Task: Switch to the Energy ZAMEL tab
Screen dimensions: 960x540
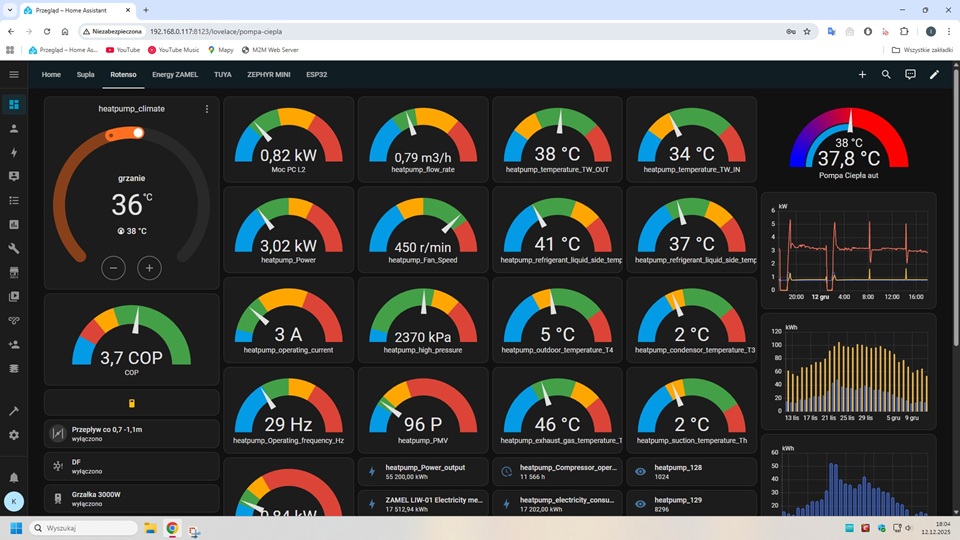Action: click(175, 74)
